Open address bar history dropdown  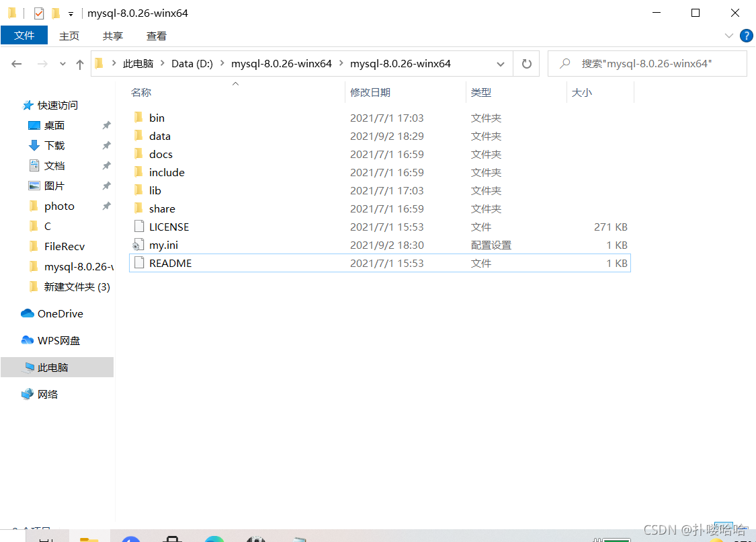click(501, 64)
